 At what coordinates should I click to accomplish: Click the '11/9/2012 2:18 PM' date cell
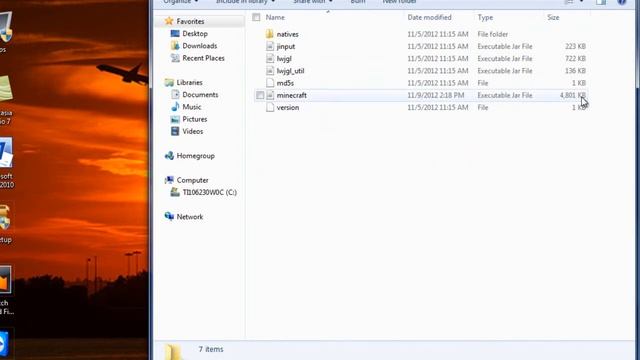436,95
